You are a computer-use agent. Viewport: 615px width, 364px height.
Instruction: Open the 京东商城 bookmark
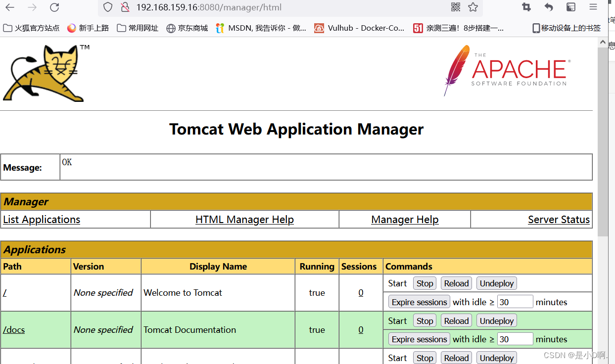(187, 28)
